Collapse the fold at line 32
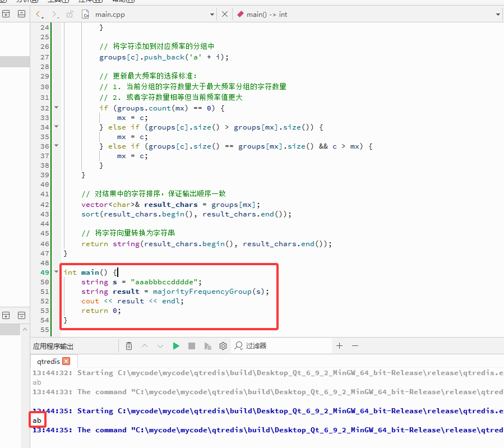The height and width of the screenshot is (448, 504). (x=56, y=107)
